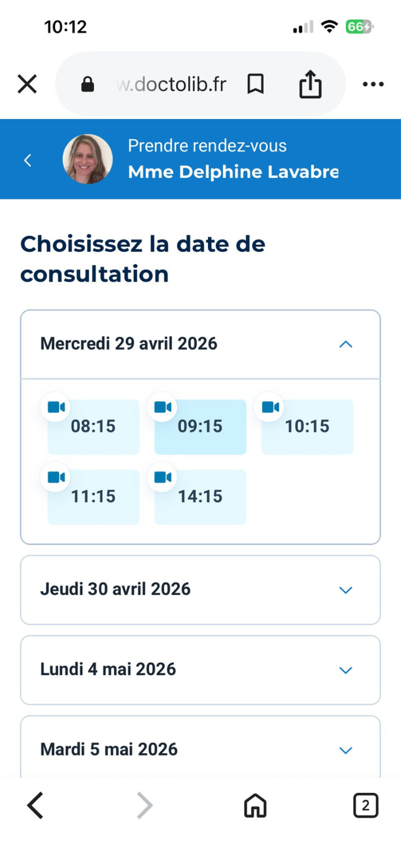The image size is (401, 868).
Task: Book the 14:15 time slot
Action: [x=200, y=497]
